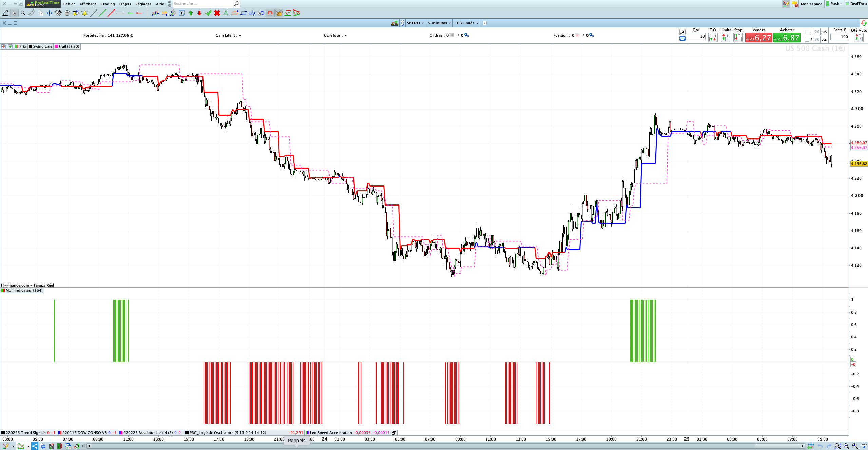Select the magnifier zoom tool
Screen dimensions: 868x450
click(x=23, y=13)
